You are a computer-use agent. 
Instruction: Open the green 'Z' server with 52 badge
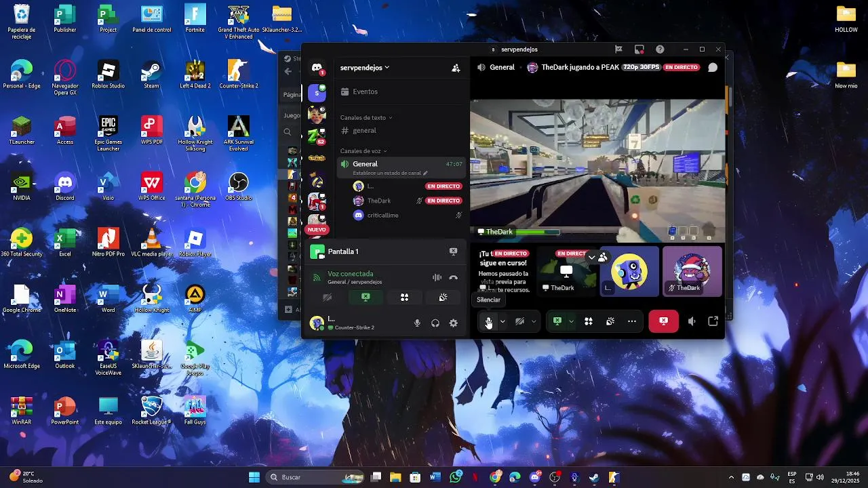[317, 136]
